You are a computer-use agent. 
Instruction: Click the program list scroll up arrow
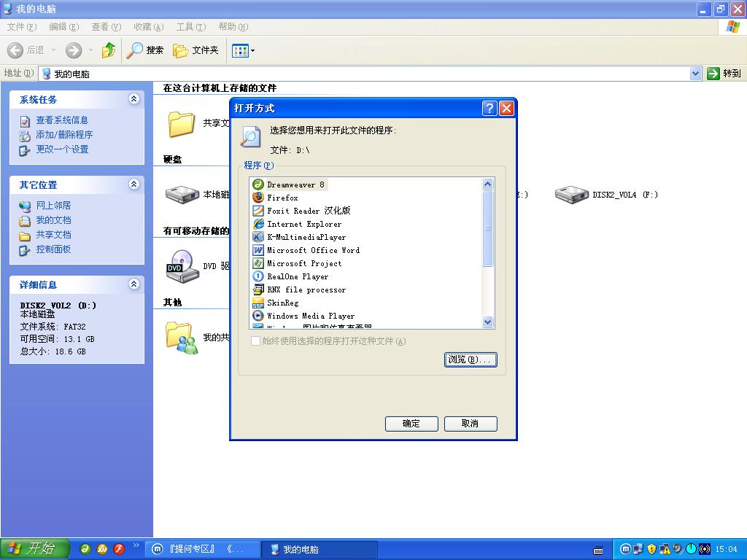click(487, 184)
